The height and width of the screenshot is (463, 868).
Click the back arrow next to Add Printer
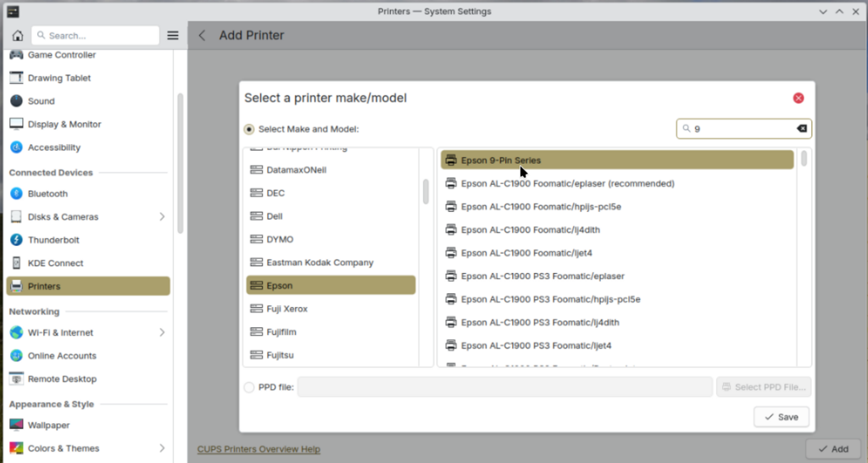pyautogui.click(x=202, y=36)
